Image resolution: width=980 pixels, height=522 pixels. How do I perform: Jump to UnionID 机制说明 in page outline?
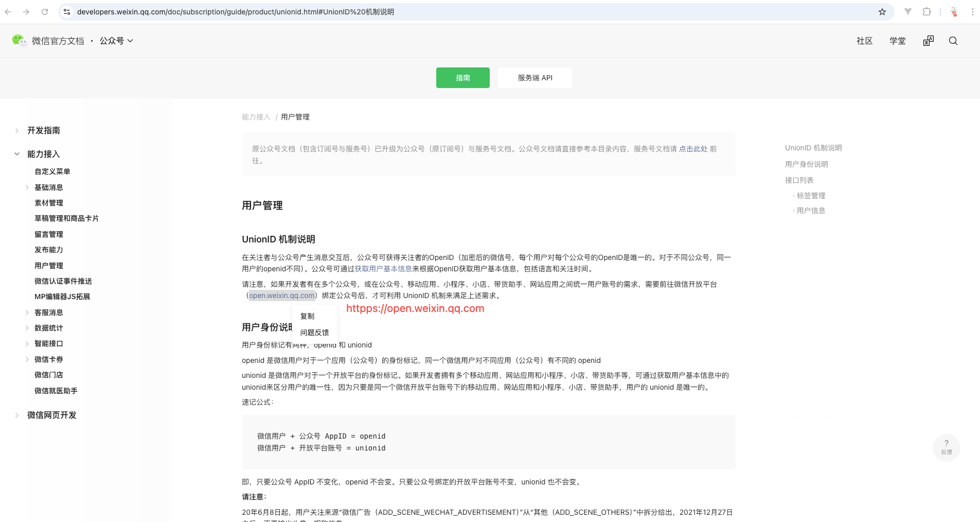pyautogui.click(x=813, y=148)
